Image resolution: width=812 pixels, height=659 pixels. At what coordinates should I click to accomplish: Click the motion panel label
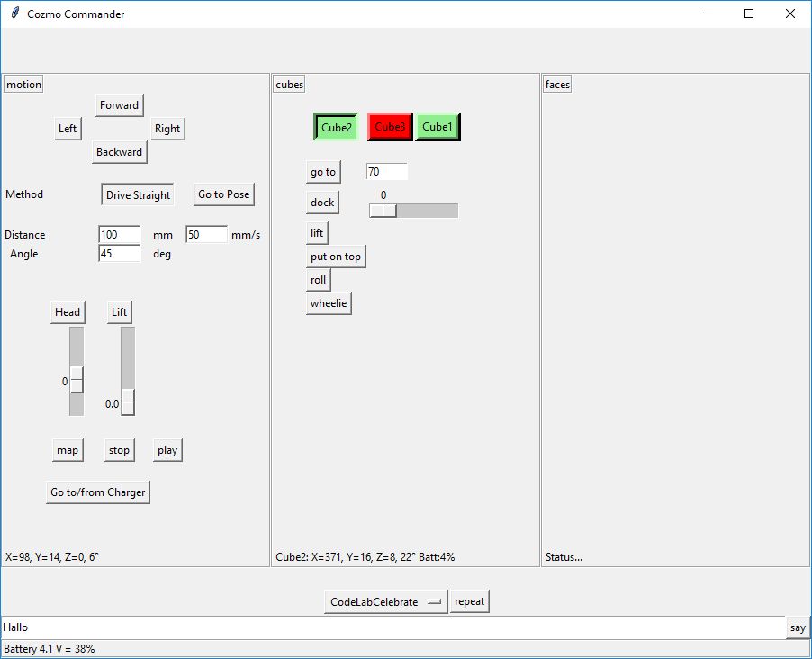tap(23, 85)
